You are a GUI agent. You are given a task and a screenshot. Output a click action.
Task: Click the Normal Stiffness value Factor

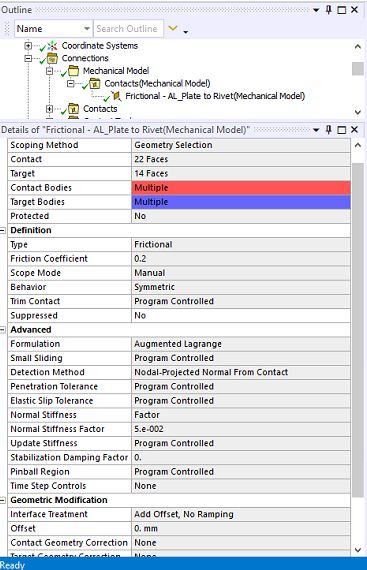[x=241, y=415]
